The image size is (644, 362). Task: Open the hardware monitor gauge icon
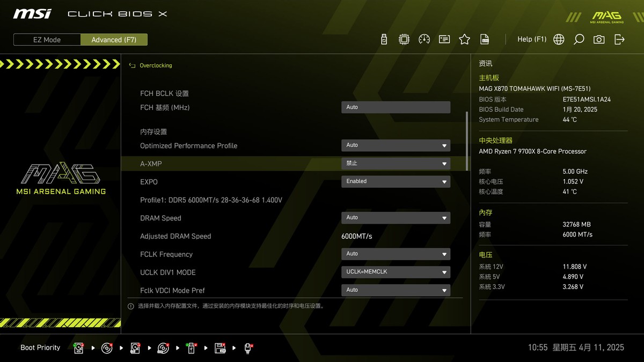pyautogui.click(x=424, y=39)
